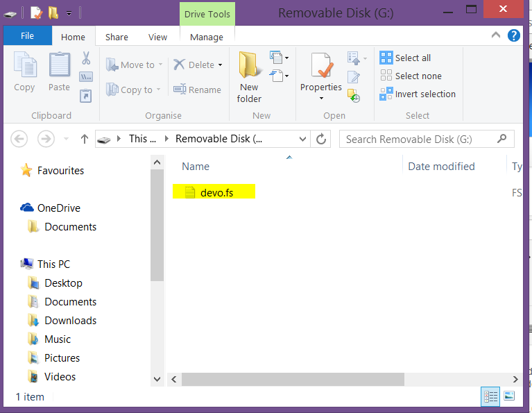Go up one level with Up arrow
The height and width of the screenshot is (413, 532).
coord(85,139)
